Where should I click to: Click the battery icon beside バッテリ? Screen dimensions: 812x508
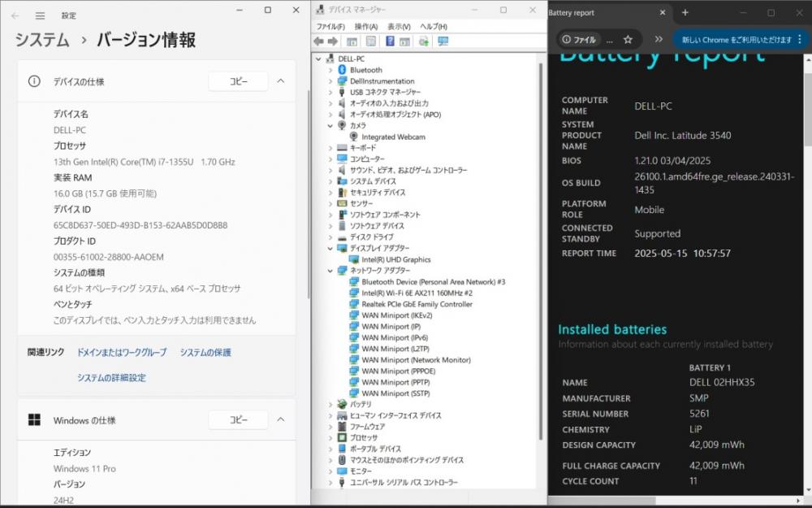click(x=342, y=404)
